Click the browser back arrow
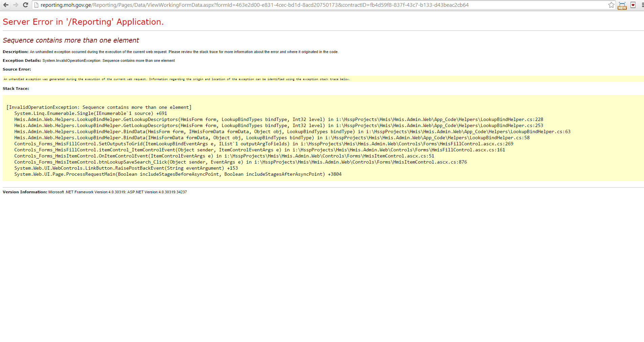This screenshot has height=342, width=644. click(6, 5)
